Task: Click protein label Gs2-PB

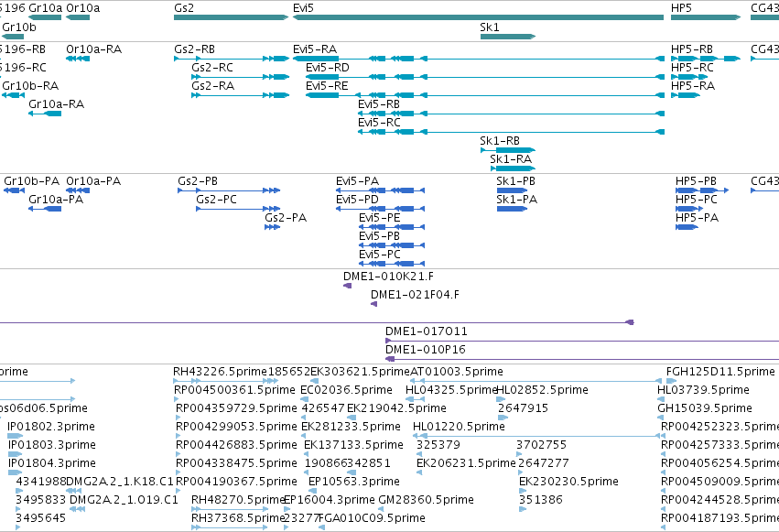Action: 198,181
